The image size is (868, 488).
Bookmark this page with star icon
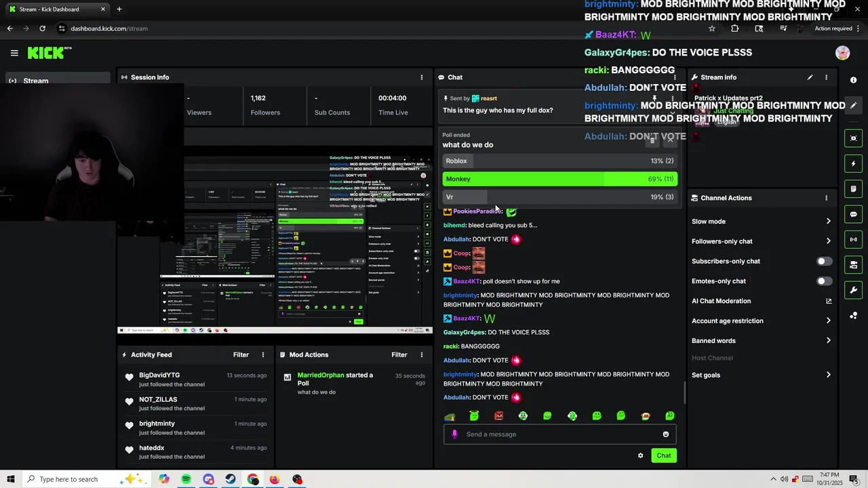pyautogui.click(x=711, y=28)
